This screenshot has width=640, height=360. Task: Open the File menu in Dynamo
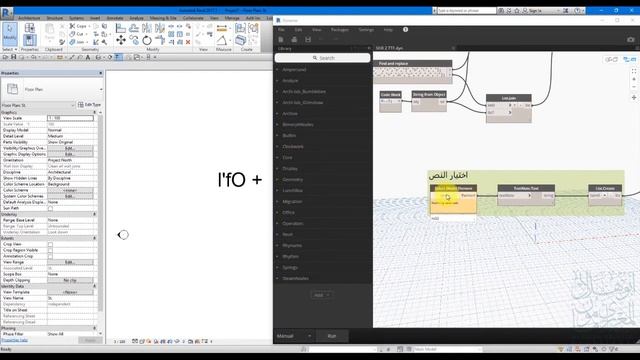coord(281,30)
